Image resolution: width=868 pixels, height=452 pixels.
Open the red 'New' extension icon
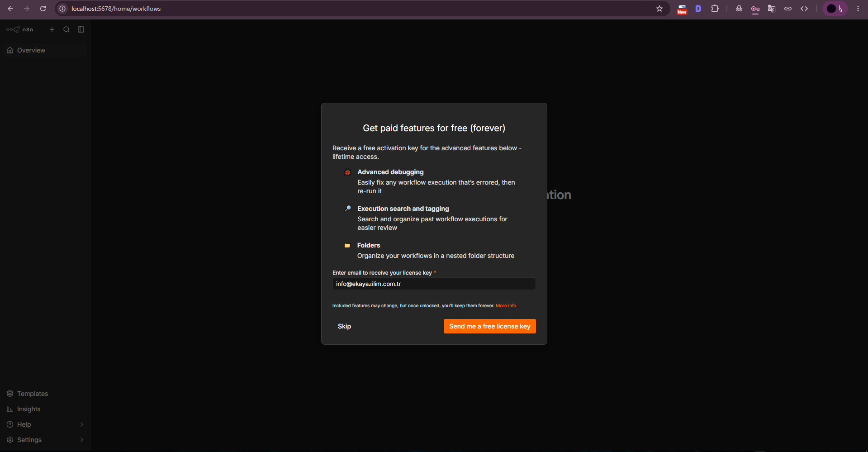[x=682, y=9]
